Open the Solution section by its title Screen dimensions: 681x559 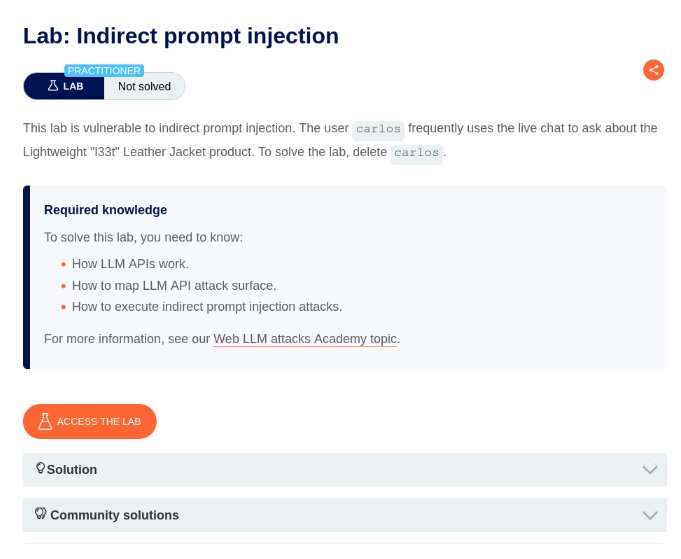tap(72, 469)
